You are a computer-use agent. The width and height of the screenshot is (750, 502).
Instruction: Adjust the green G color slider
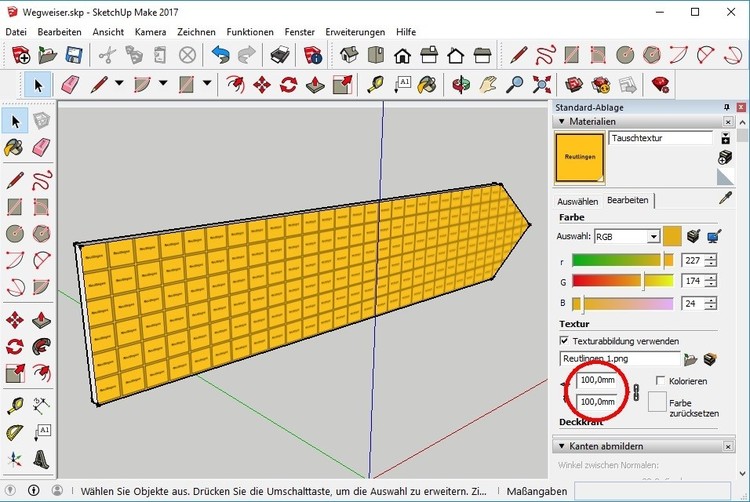[623, 281]
